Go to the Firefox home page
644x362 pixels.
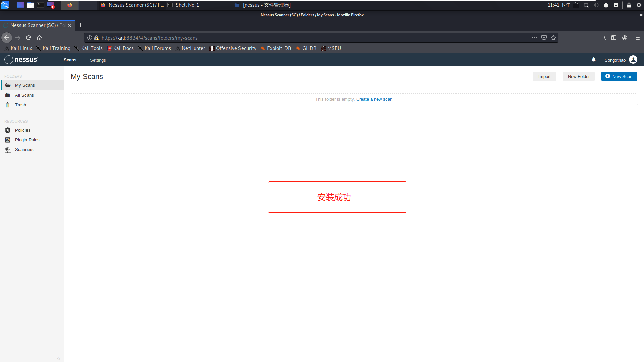[x=39, y=38]
